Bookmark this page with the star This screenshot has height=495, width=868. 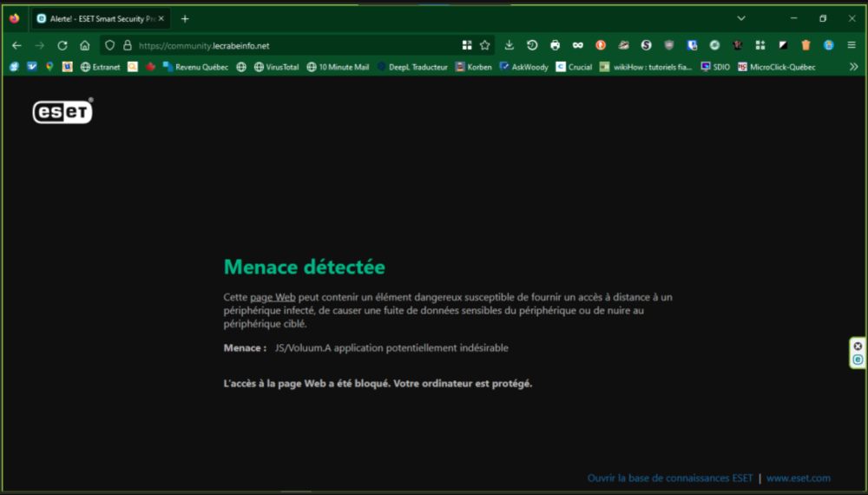[485, 45]
